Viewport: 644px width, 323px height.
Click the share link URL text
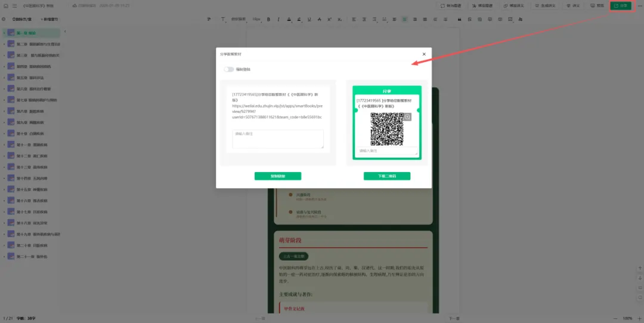tap(277, 112)
